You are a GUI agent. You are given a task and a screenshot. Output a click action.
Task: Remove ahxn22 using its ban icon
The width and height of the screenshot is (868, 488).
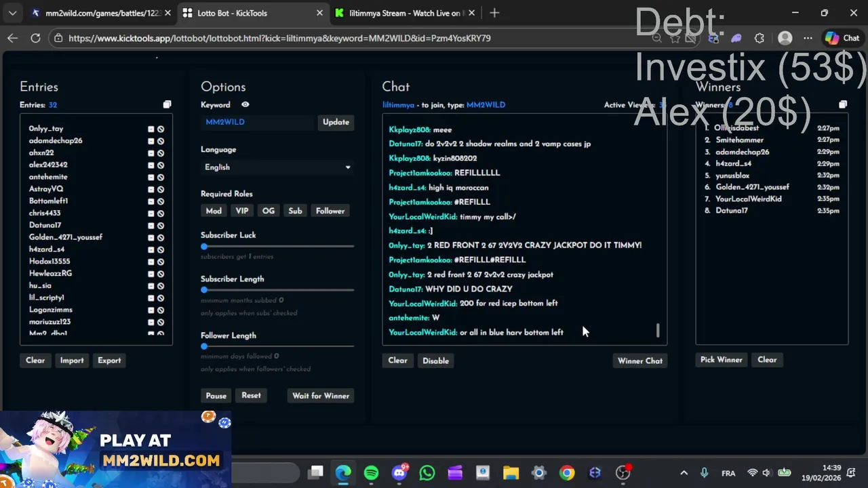tap(161, 153)
